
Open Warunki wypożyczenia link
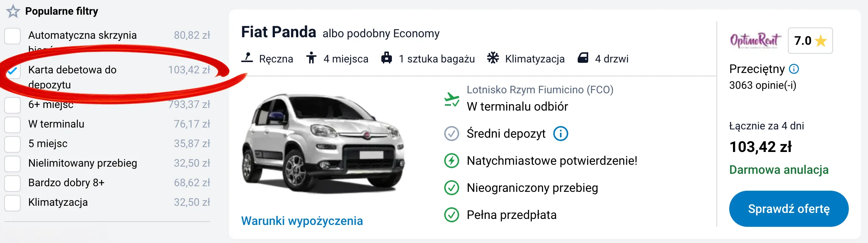point(302,221)
